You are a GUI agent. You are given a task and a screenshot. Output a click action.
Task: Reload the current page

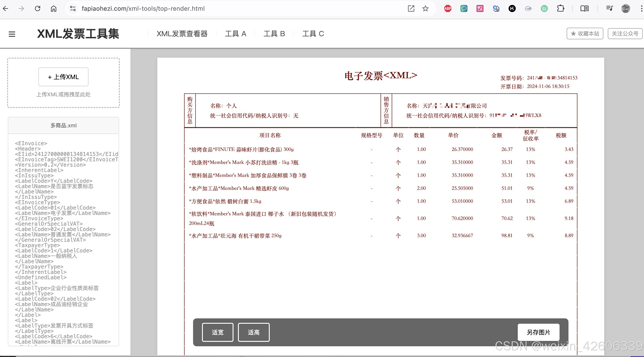point(38,8)
